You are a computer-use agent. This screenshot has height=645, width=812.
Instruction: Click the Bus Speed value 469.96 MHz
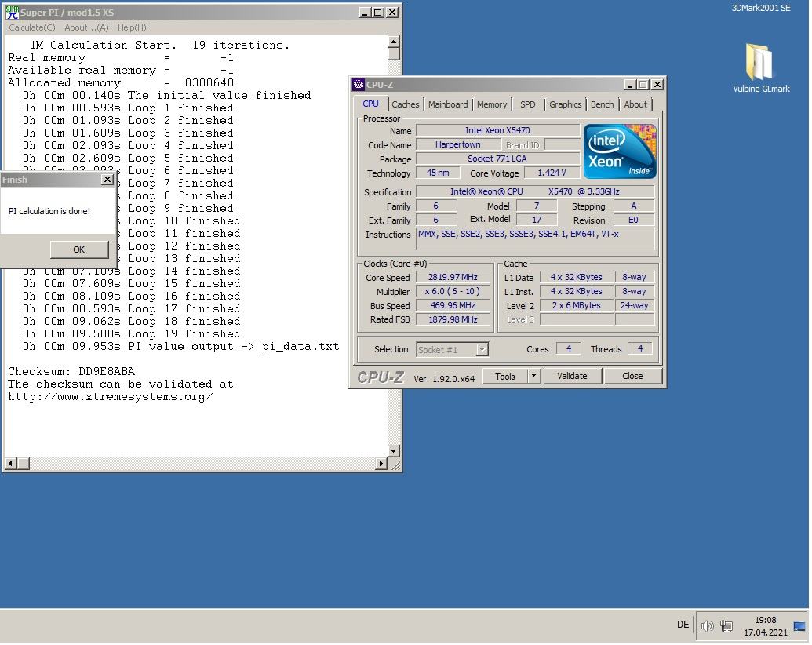coord(453,305)
